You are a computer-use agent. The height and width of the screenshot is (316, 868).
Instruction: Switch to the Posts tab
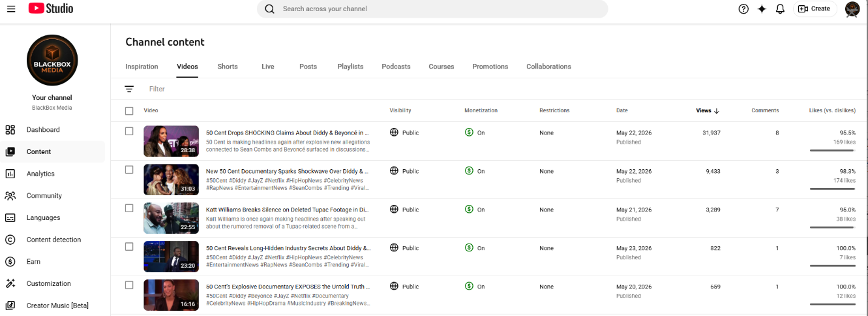tap(308, 67)
